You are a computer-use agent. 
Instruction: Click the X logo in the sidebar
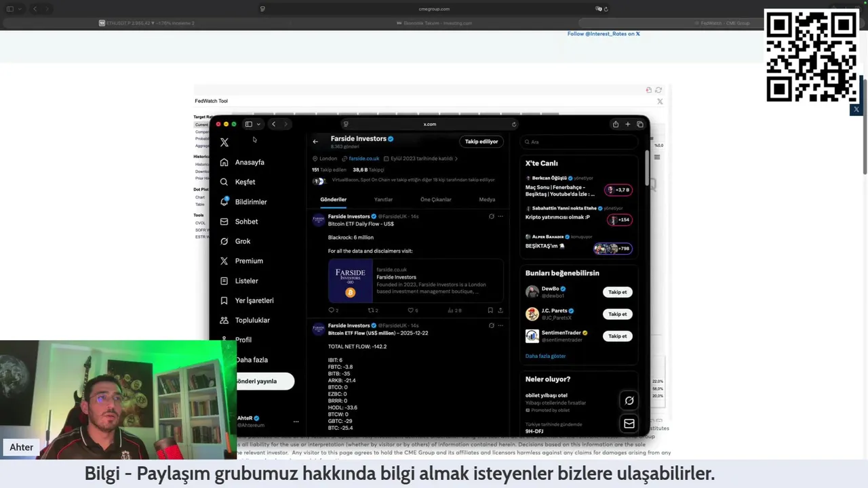coord(224,142)
